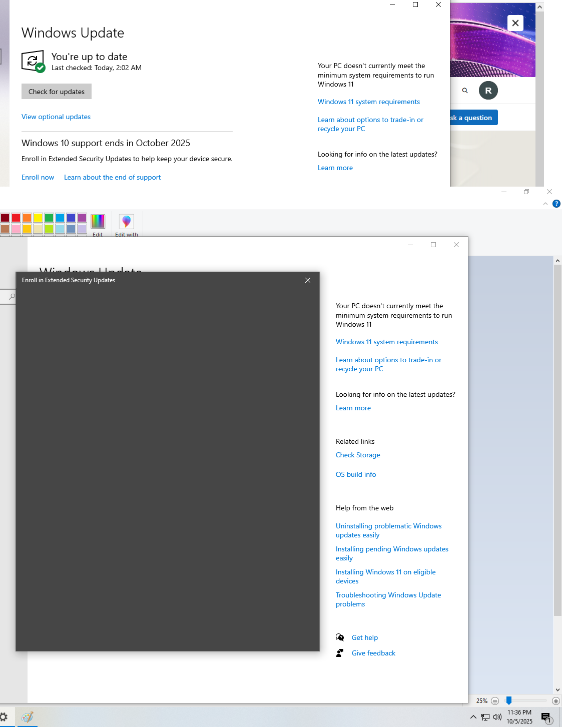Open Learn about the end of support

pos(112,177)
